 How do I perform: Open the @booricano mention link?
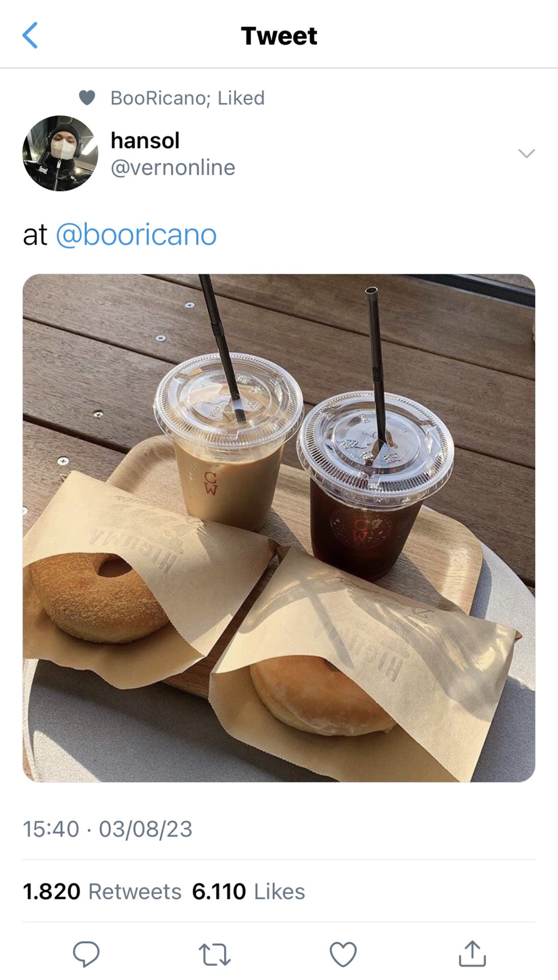(x=136, y=235)
